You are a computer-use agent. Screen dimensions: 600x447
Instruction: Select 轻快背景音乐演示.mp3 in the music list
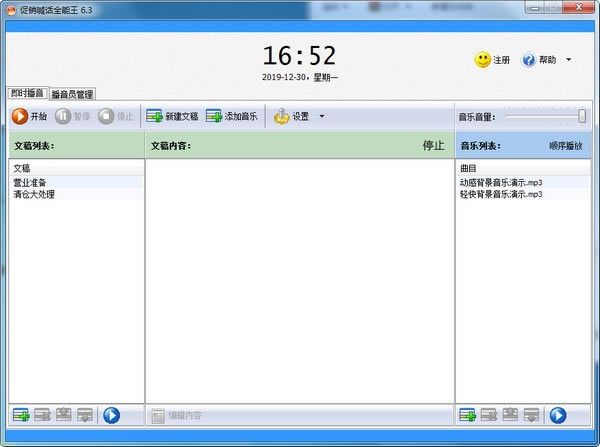coord(500,194)
